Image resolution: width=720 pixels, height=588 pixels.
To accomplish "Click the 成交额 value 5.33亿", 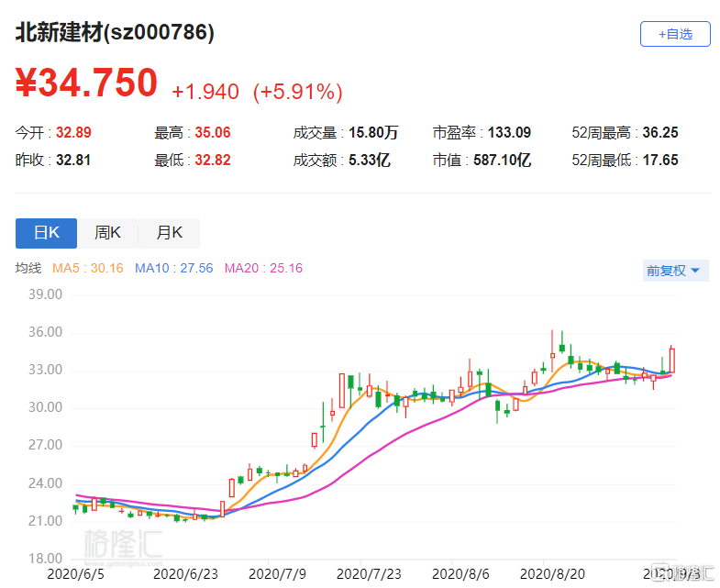I will click(x=370, y=161).
